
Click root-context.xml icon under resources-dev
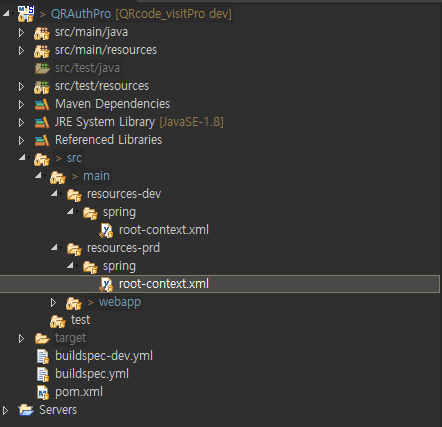(x=106, y=231)
